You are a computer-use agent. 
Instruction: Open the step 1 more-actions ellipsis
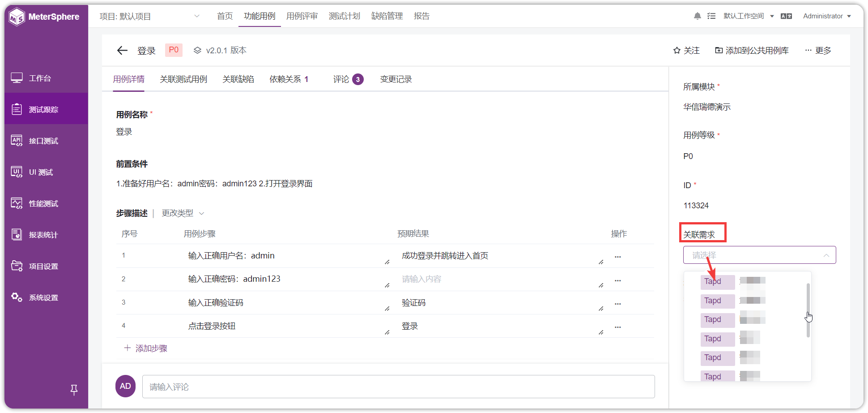click(618, 257)
